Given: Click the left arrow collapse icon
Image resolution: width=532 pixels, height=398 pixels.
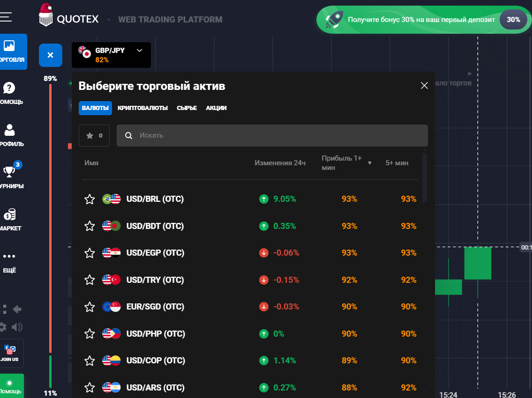Looking at the screenshot, I should pos(17,309).
